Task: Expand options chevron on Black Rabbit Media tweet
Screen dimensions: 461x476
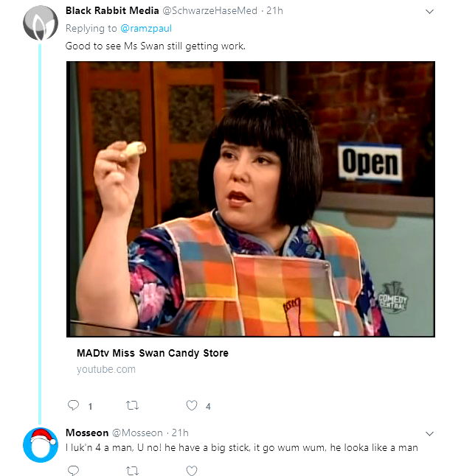Action: 429,12
